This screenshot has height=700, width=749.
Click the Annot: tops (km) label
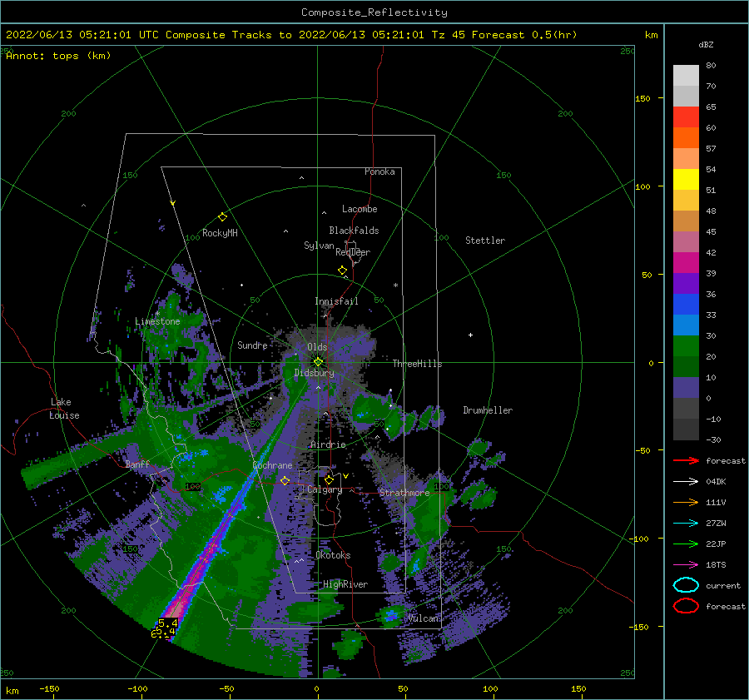pos(58,56)
